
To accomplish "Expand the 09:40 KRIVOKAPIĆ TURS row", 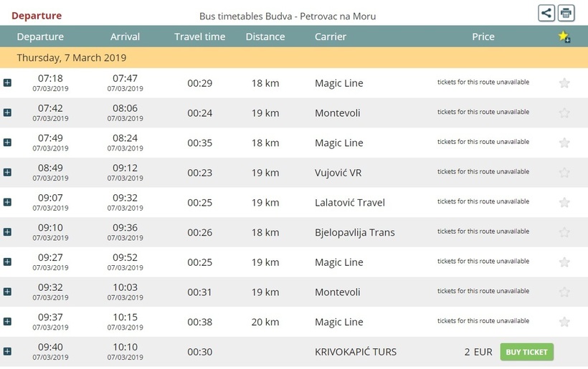I will [x=7, y=351].
